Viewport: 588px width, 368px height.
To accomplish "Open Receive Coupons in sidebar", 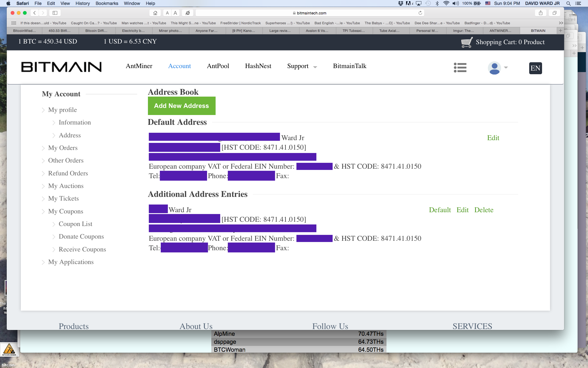I will pyautogui.click(x=82, y=249).
